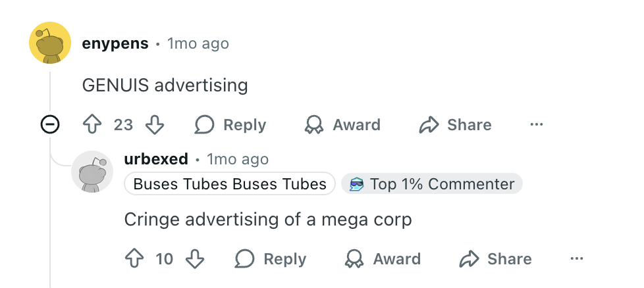Image resolution: width=644 pixels, height=288 pixels.
Task: Downvote the urbexed reply
Action: click(x=196, y=259)
